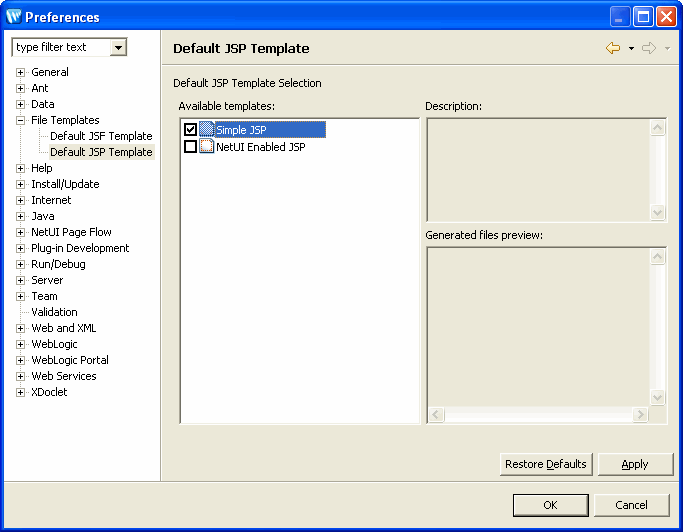Screen dimensions: 683x532
Task: Expand the Ant tree node
Action: [x=20, y=88]
